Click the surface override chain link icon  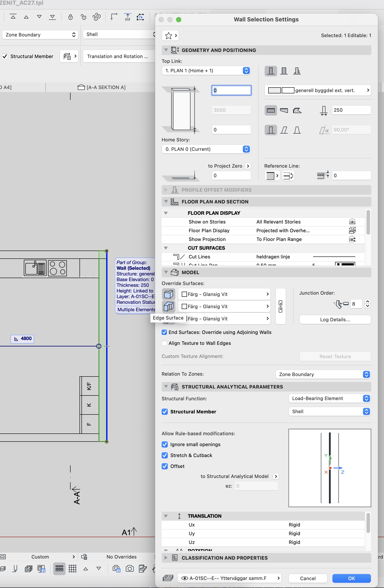(x=280, y=306)
